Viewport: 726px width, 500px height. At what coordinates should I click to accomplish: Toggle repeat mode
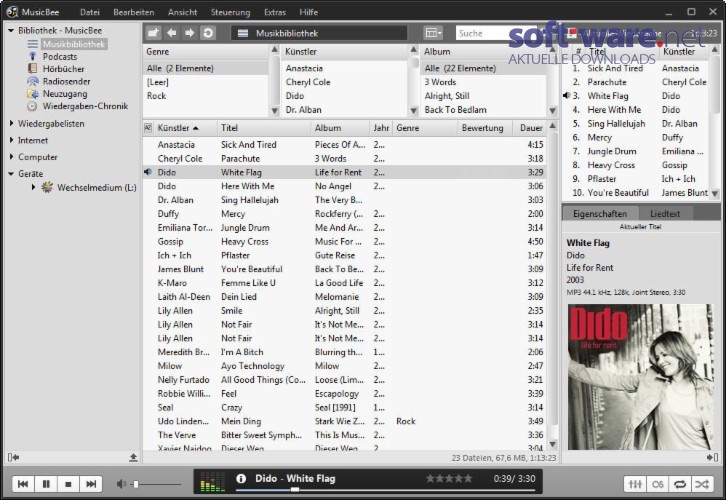coord(680,484)
